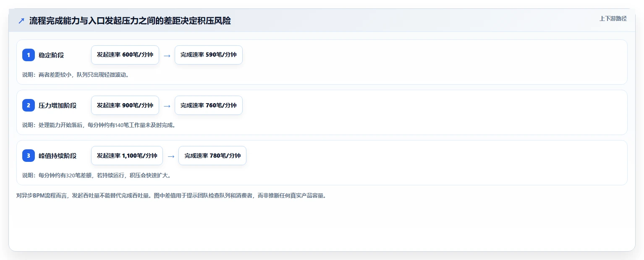Click the step number 2 badge

click(29, 105)
